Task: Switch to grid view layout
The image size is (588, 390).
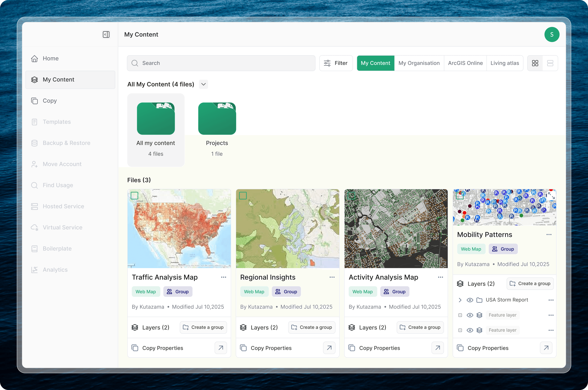Action: (535, 63)
